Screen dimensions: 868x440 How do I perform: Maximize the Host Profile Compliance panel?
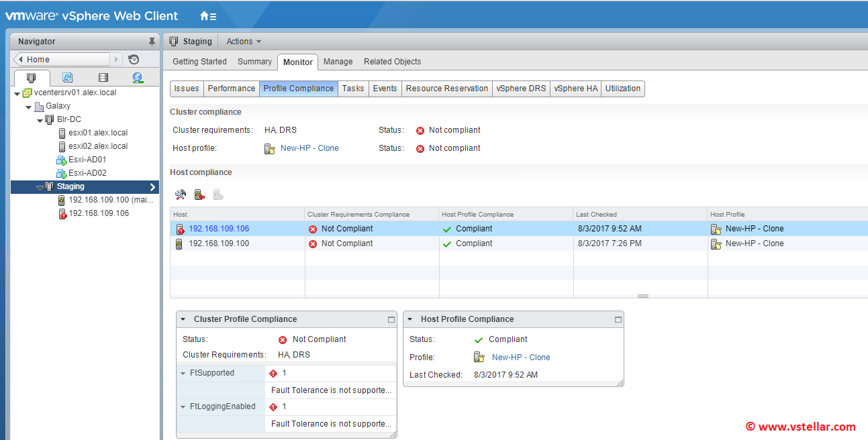pos(618,320)
